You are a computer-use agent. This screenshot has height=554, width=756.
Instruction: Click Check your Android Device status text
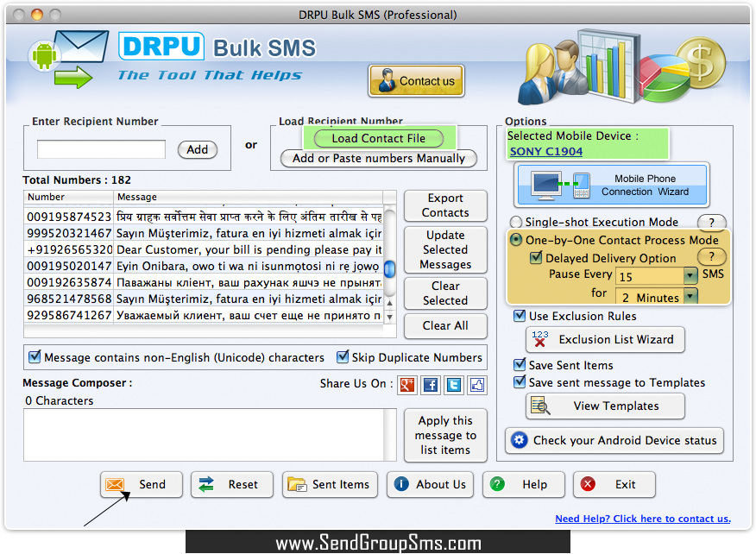pyautogui.click(x=625, y=440)
